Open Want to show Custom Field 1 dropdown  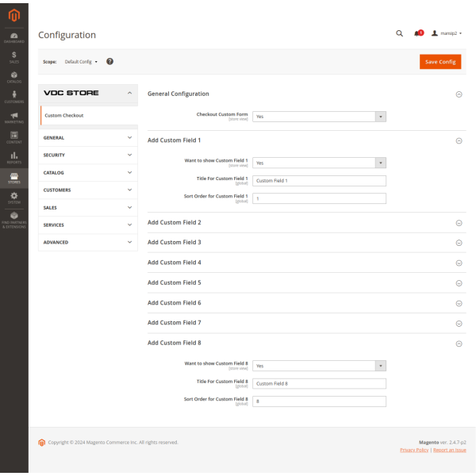(x=319, y=163)
